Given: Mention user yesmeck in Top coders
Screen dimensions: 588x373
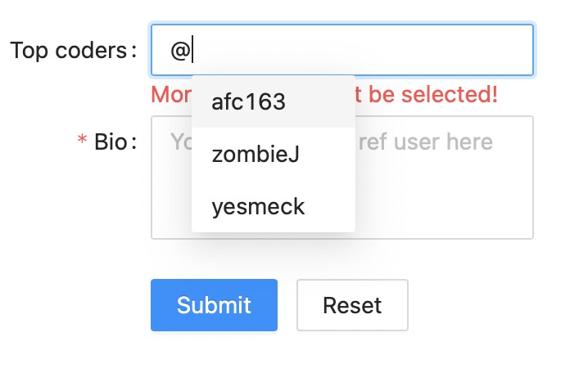Looking at the screenshot, I should tap(258, 207).
